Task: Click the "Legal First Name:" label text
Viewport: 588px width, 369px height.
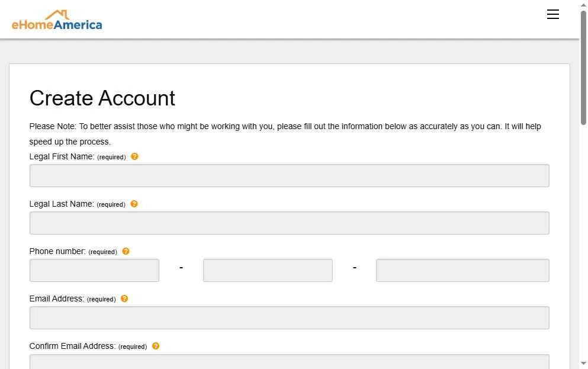Action: 62,156
